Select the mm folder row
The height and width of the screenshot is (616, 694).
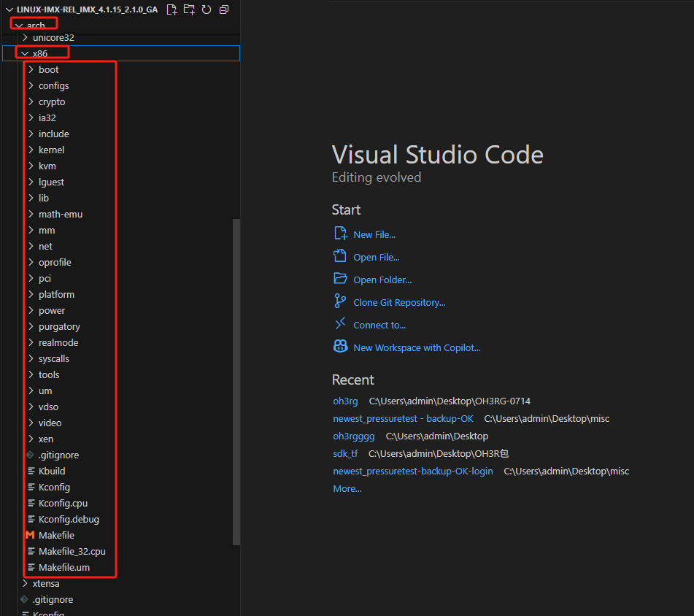121,230
